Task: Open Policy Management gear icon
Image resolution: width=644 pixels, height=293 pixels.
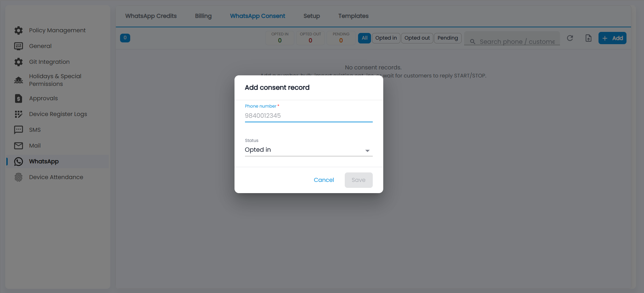Action: click(x=19, y=30)
